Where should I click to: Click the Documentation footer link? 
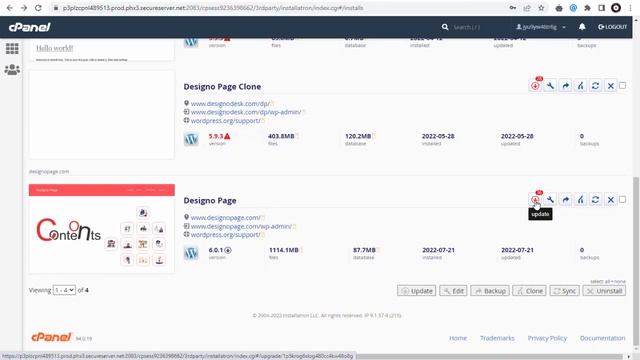pos(602,338)
